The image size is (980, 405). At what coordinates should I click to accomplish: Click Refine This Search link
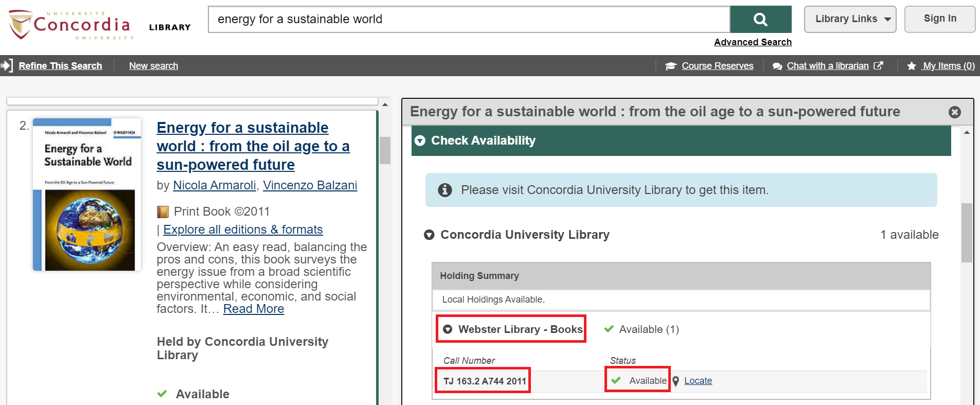[60, 66]
